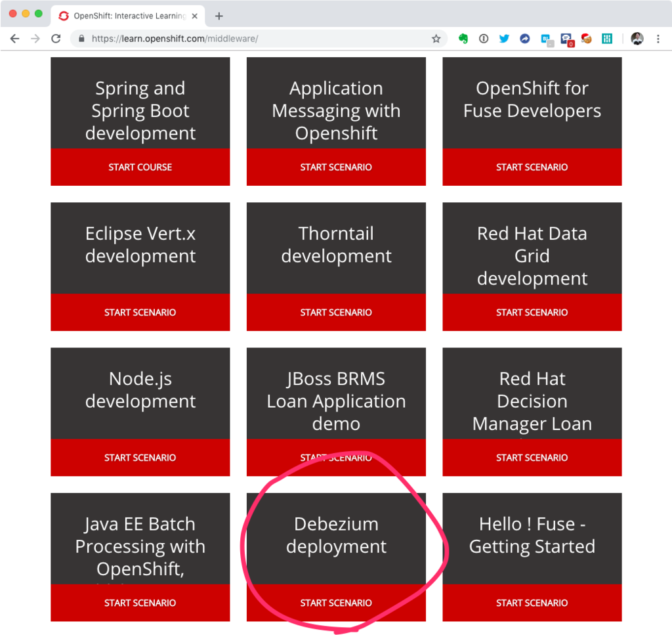Click the padlock site info icon

click(81, 39)
